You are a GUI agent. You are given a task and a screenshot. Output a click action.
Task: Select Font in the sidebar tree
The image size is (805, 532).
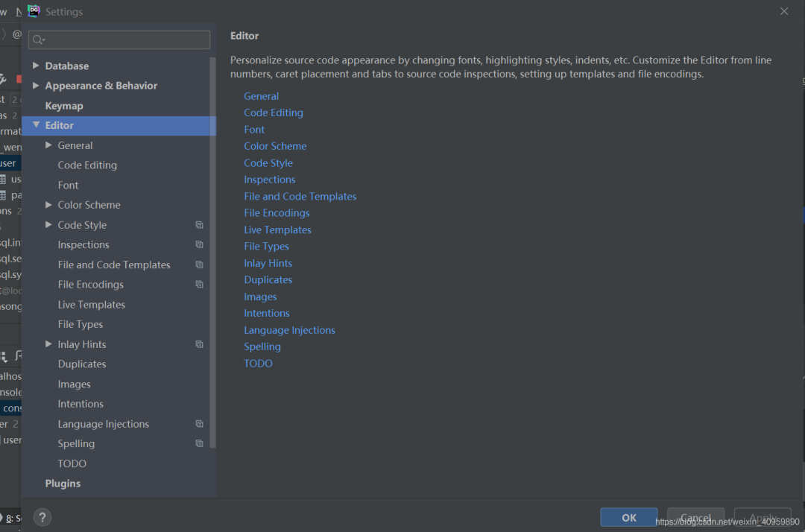(68, 186)
